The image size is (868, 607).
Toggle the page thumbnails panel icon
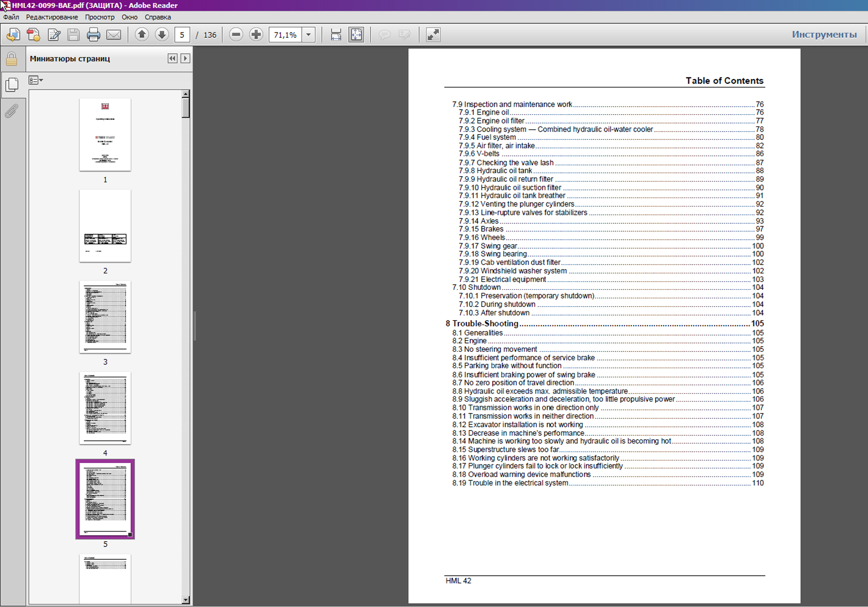click(12, 84)
